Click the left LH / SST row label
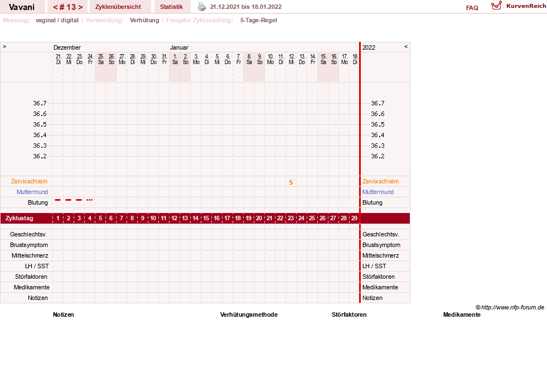Image resolution: width=547 pixels, height=392 pixels. pos(37,266)
